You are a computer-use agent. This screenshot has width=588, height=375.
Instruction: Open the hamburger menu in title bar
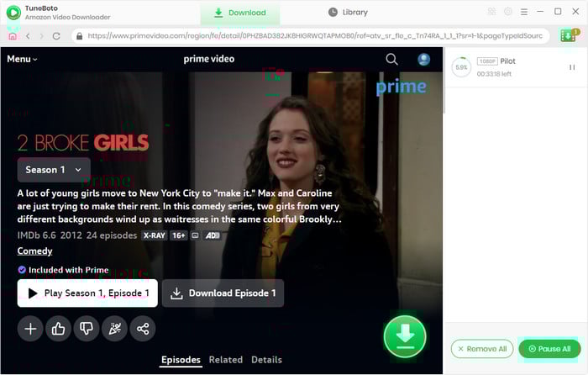tap(524, 12)
